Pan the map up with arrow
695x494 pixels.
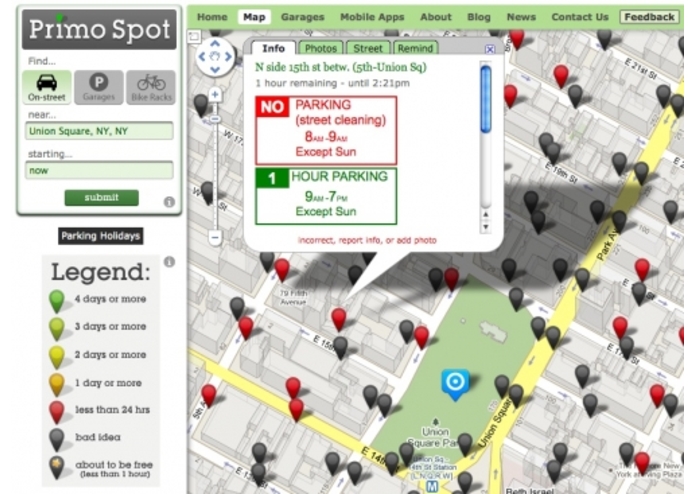pos(215,43)
